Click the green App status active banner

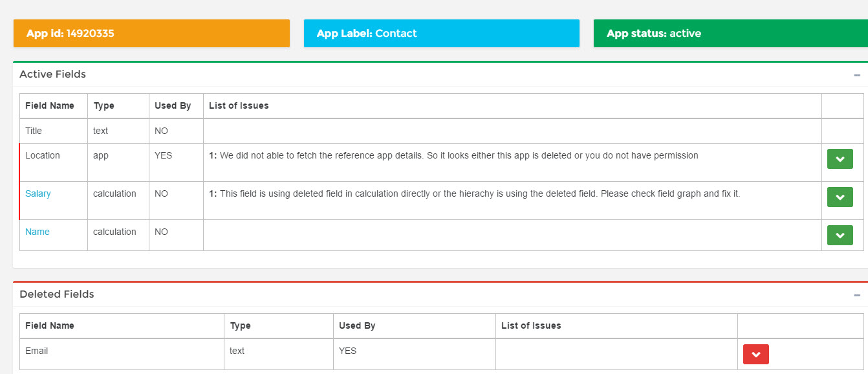point(730,34)
